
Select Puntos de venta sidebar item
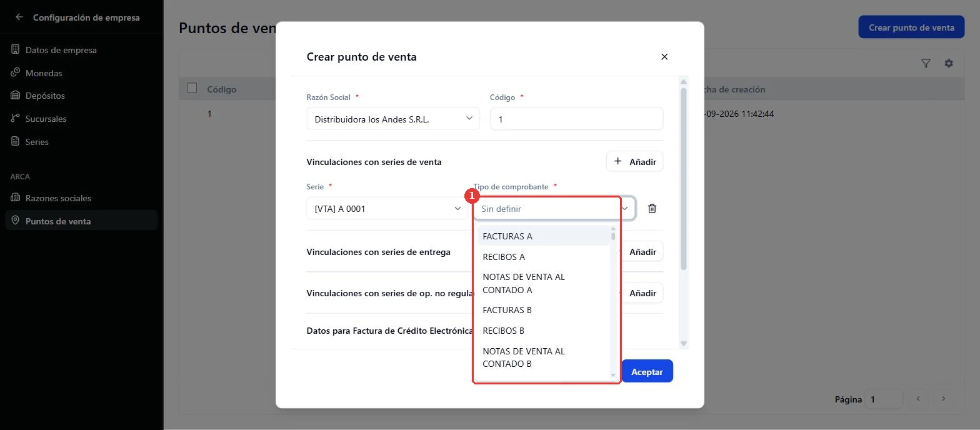click(81, 221)
